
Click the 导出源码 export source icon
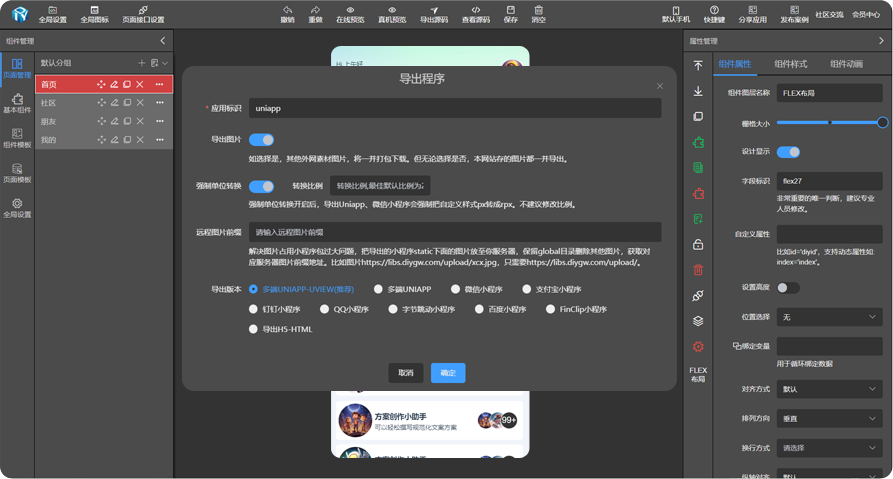point(434,11)
